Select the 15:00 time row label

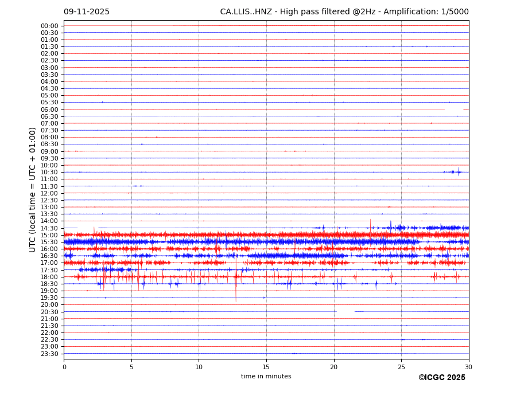(x=49, y=235)
